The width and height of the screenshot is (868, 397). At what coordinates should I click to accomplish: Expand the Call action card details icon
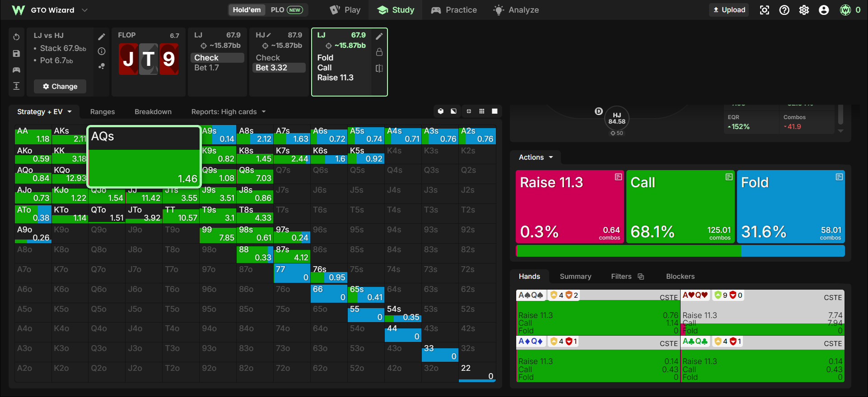[729, 177]
